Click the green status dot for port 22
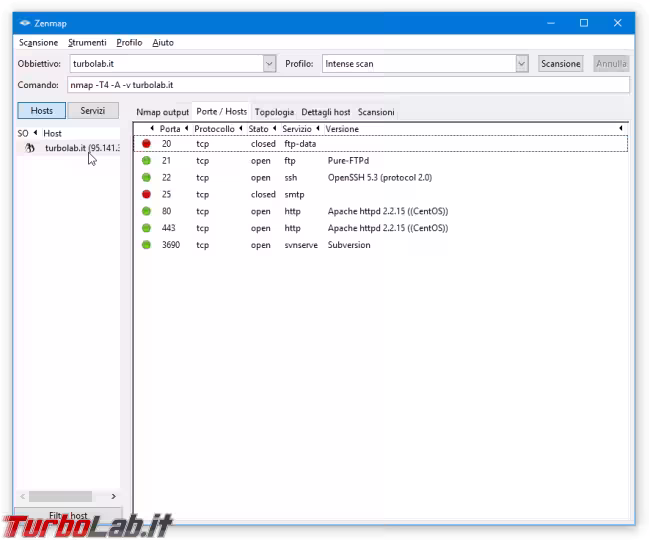The image size is (650, 540). tap(146, 177)
